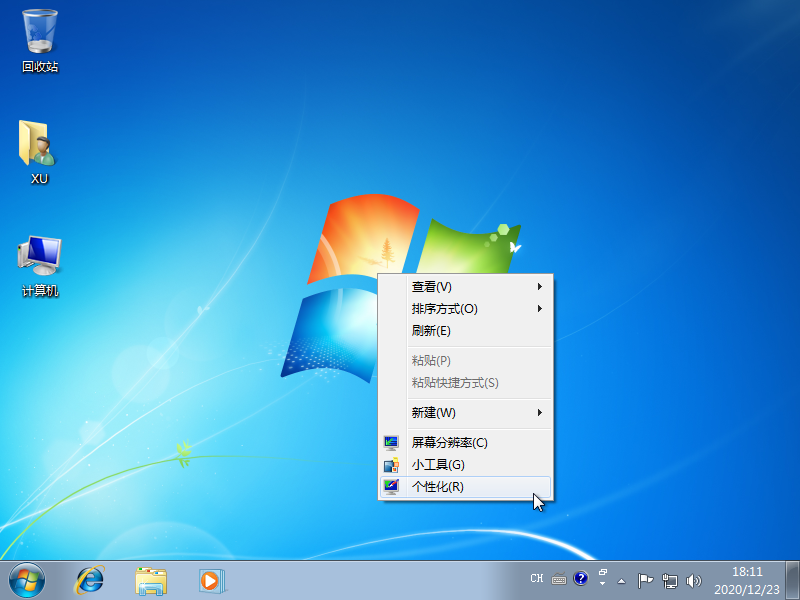
Task: Launch Windows Media Player from the taskbar
Action: [x=212, y=579]
